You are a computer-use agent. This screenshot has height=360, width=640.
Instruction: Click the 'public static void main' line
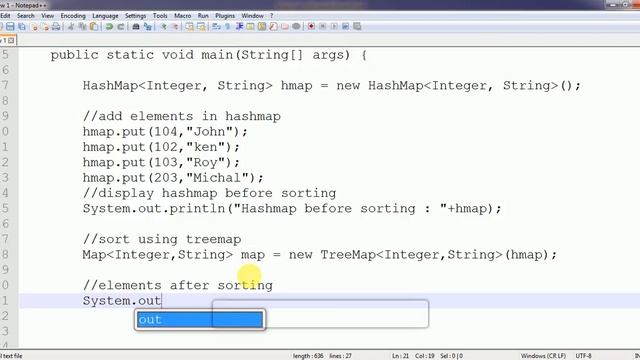coord(209,55)
